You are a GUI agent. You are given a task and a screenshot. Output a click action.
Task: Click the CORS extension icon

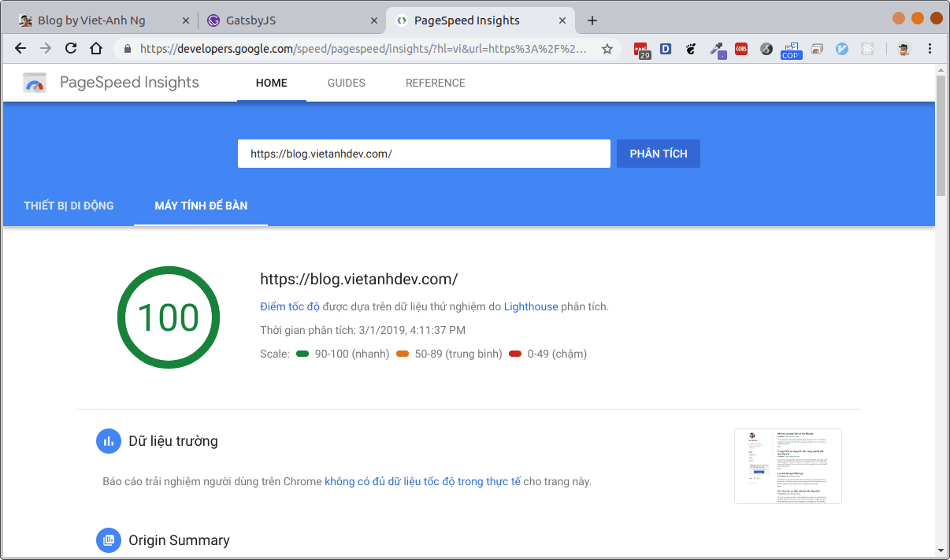point(741,49)
